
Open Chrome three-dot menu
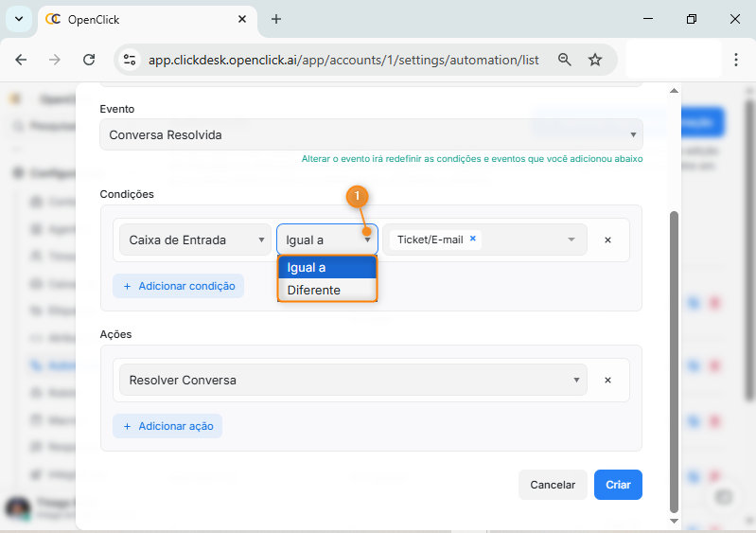pos(735,60)
